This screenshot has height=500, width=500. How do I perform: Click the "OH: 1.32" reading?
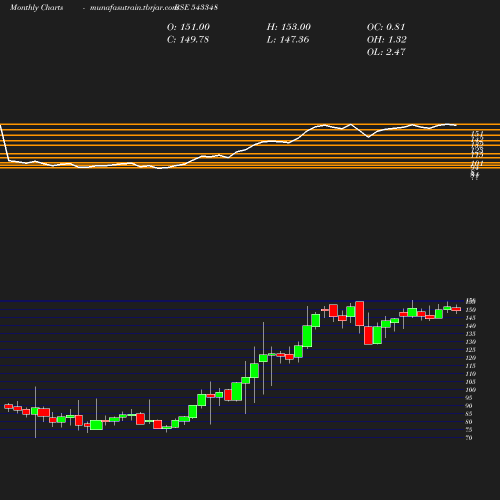point(387,40)
